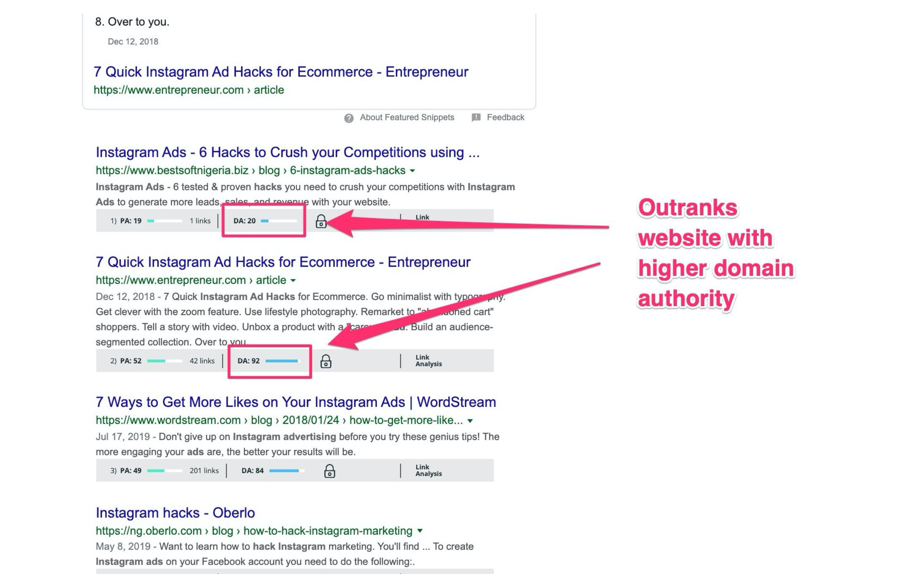Click Link Analysis in entrepreneur.com MozBar row
This screenshot has width=924, height=588.
(x=429, y=360)
